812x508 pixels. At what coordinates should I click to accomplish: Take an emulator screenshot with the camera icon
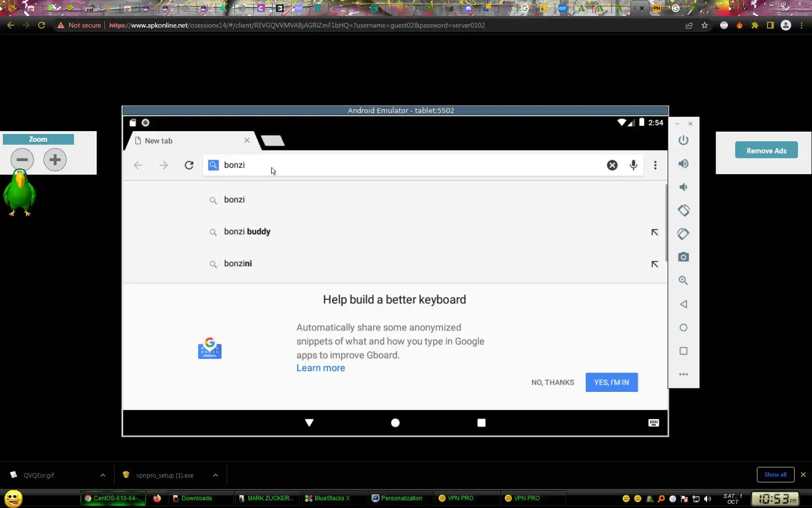(683, 257)
